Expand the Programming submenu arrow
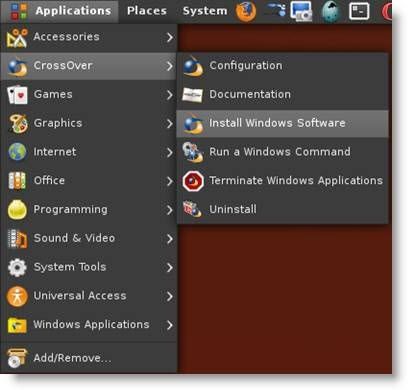This screenshot has width=408, height=390. (170, 210)
